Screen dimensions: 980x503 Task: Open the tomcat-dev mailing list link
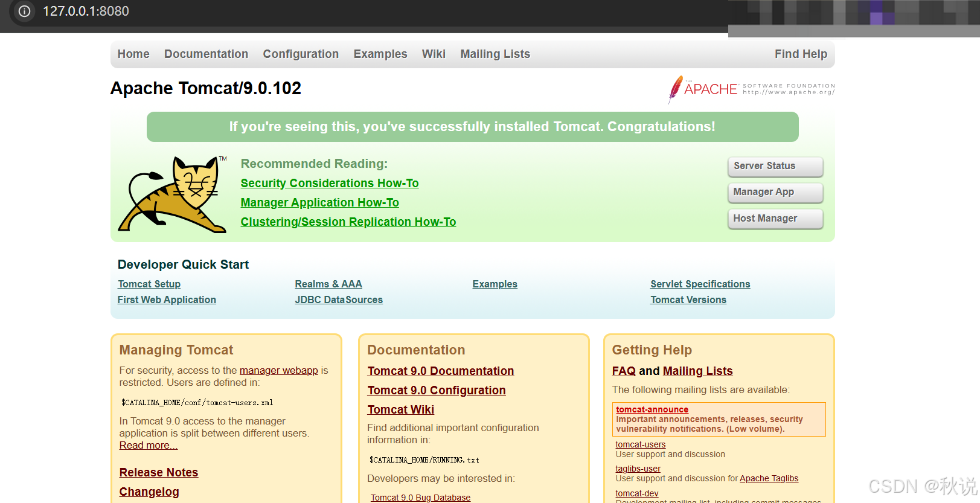pos(637,493)
